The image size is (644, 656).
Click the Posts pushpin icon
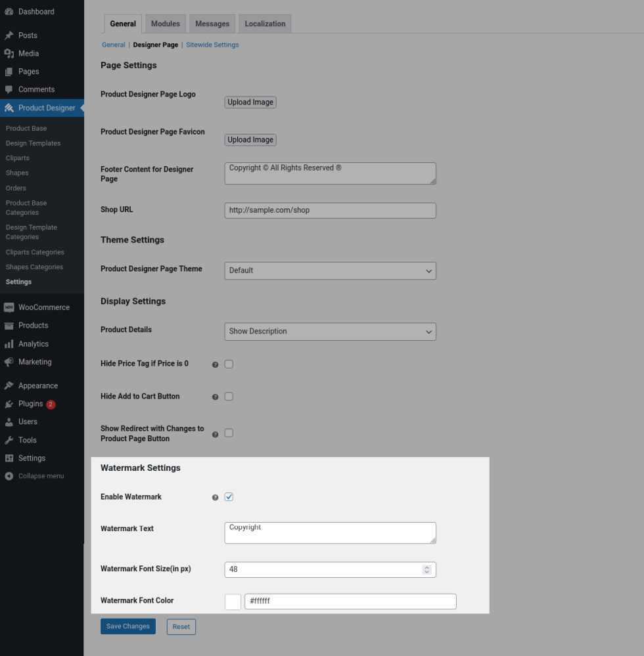9,35
